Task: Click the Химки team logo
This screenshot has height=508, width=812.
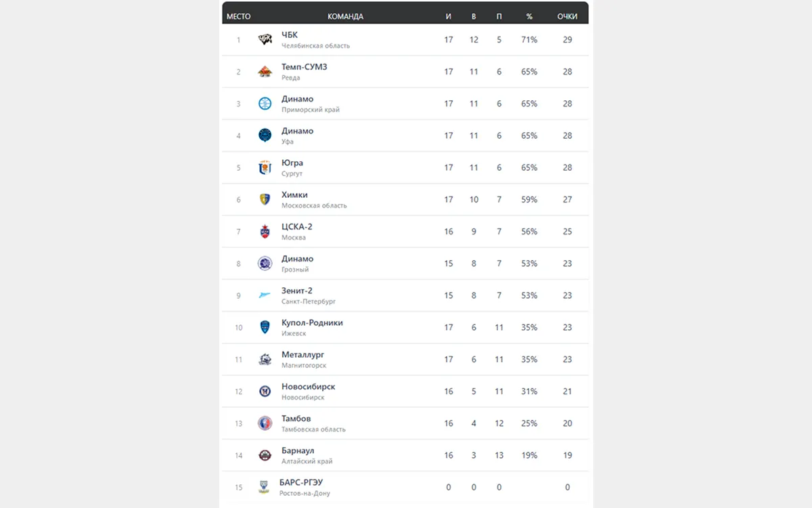Action: coord(265,199)
